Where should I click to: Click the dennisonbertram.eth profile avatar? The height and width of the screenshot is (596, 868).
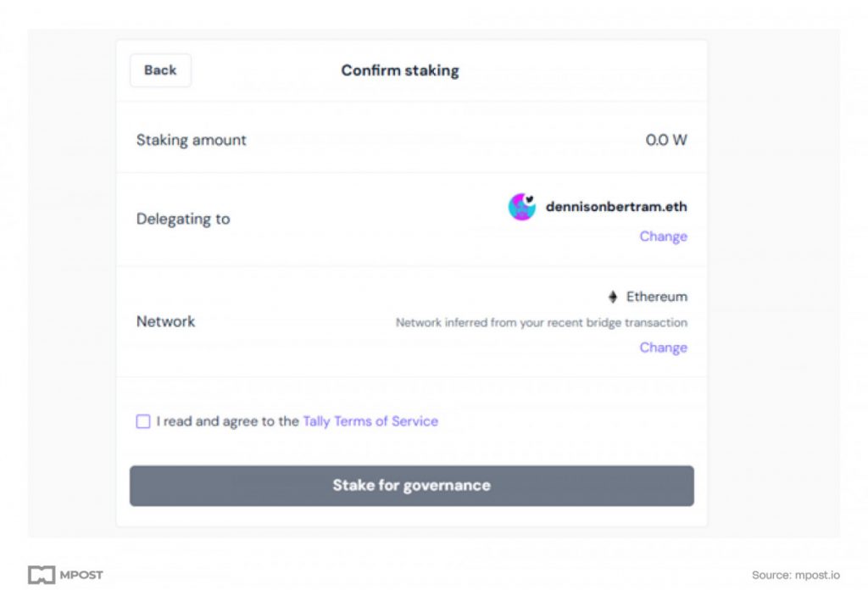pyautogui.click(x=522, y=207)
